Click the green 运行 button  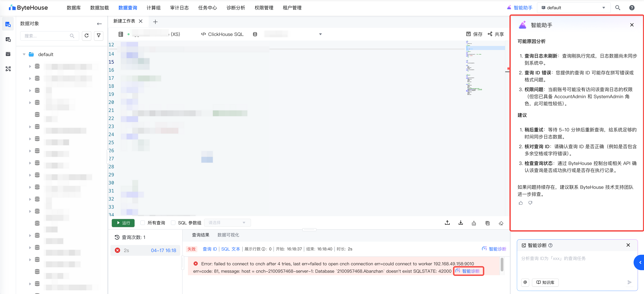123,223
